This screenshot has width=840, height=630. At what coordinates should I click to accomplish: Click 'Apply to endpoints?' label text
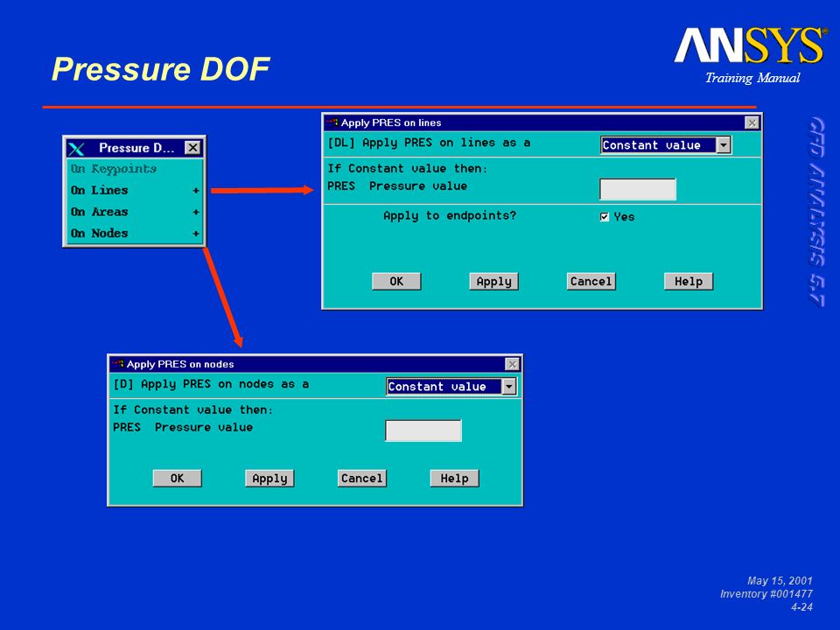pos(450,216)
